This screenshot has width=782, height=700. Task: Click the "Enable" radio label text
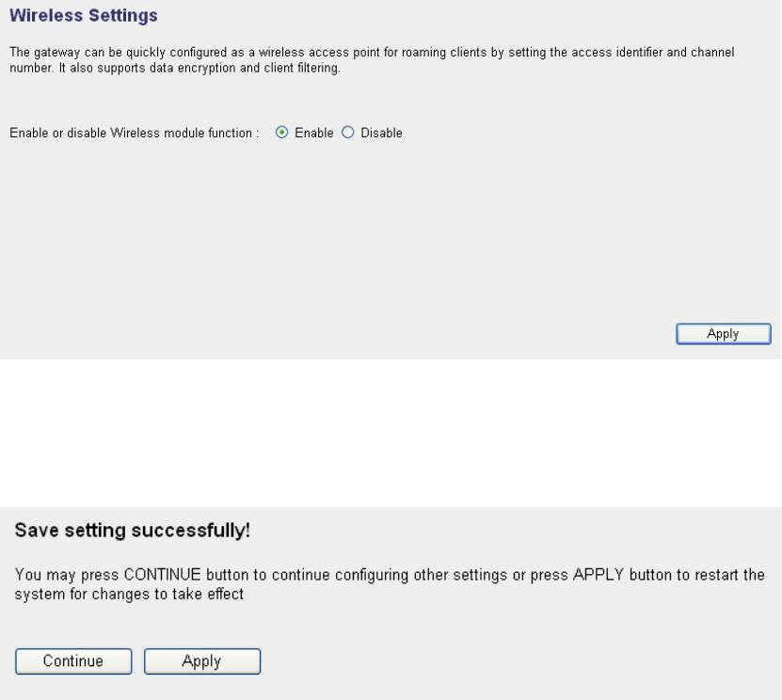[313, 134]
